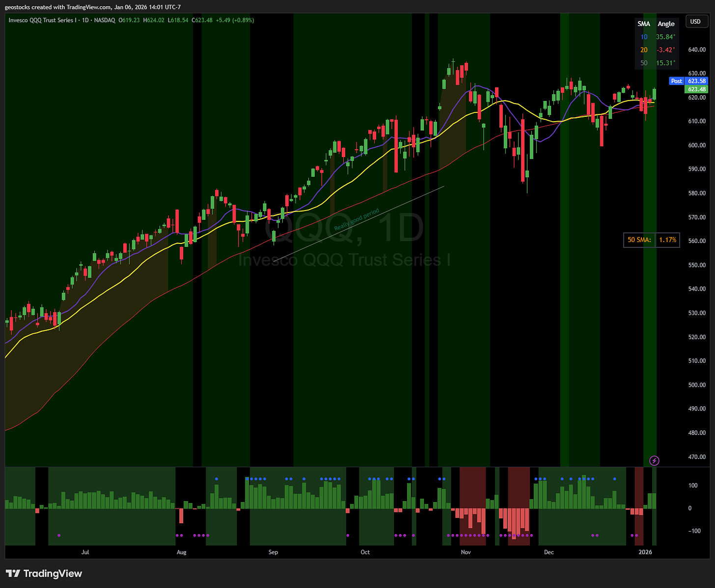Open the USD currency selector
The image size is (715, 588).
tap(695, 22)
